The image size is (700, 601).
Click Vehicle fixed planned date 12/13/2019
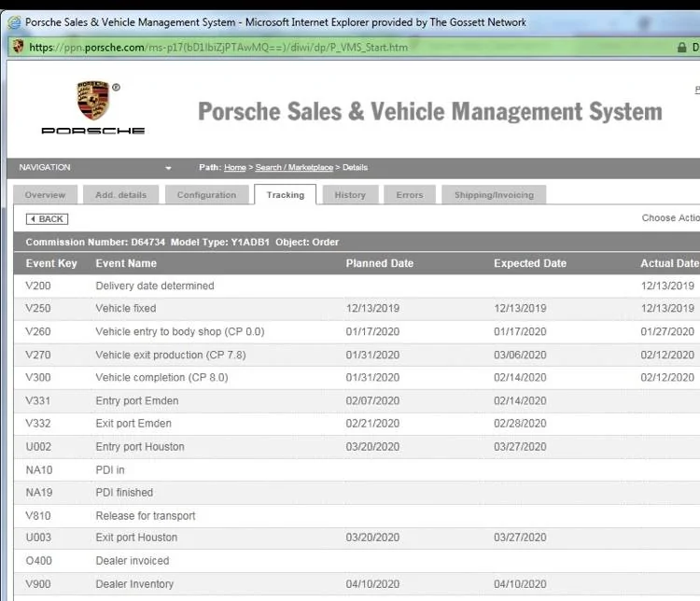(x=372, y=308)
